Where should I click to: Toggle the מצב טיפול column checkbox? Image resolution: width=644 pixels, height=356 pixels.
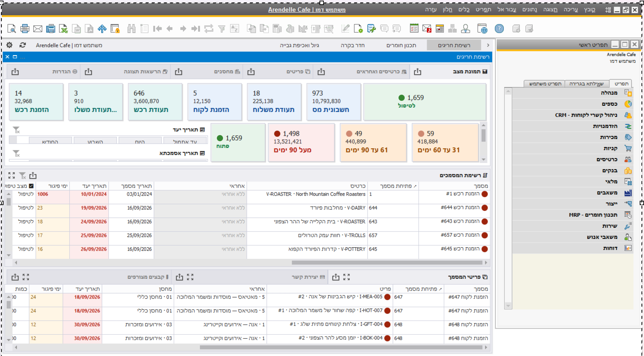(31, 186)
